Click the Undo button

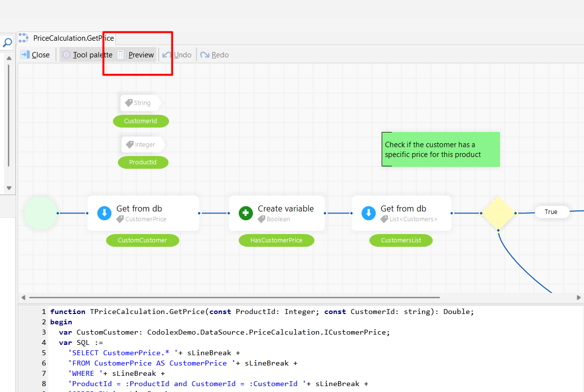[x=177, y=55]
